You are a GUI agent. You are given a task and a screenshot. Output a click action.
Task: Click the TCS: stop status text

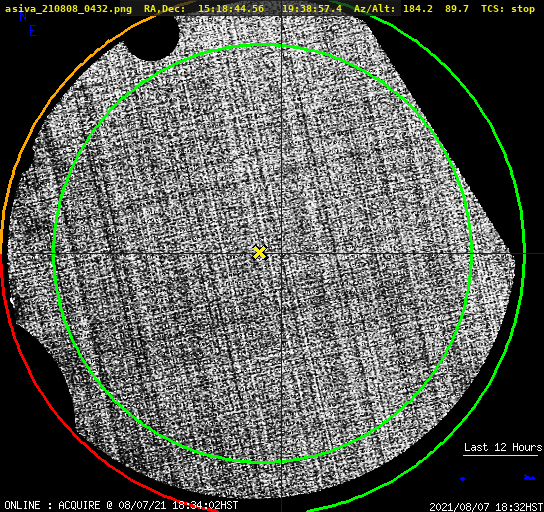point(508,9)
